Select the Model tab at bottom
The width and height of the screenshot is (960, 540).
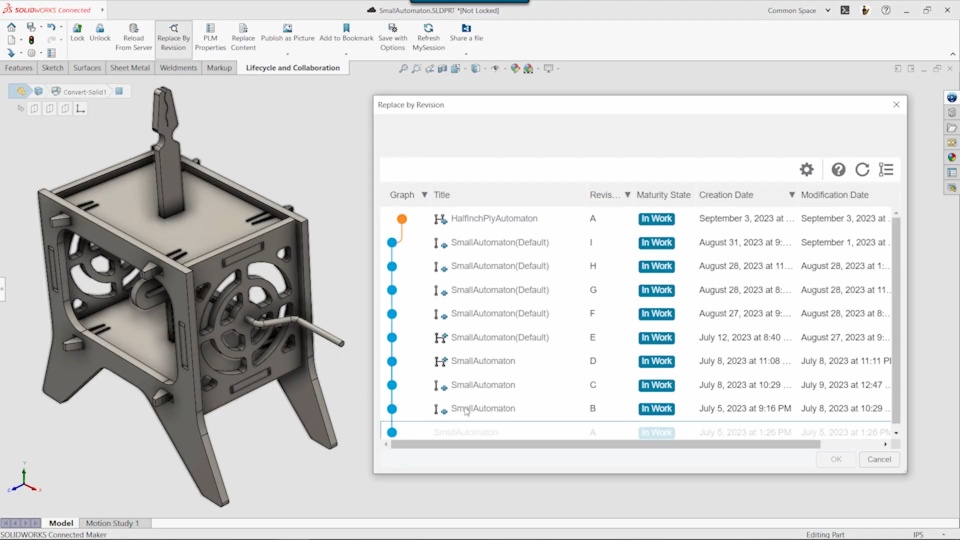click(x=61, y=523)
